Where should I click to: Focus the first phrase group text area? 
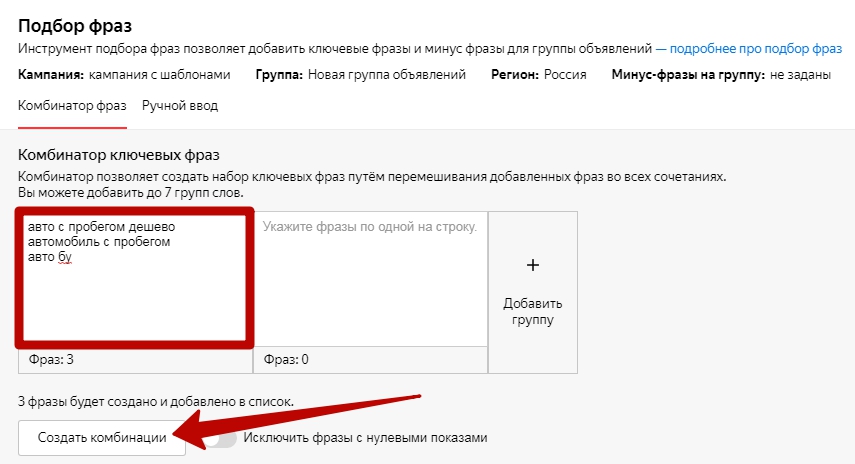point(130,300)
